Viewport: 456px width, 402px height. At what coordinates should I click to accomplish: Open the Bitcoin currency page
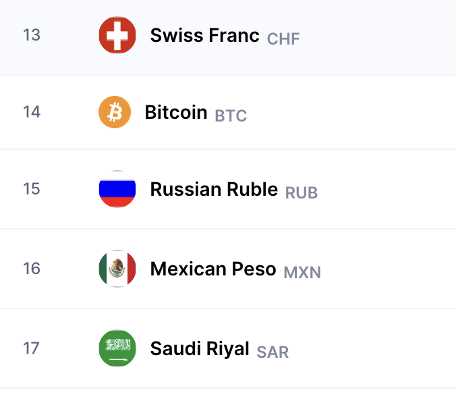[176, 112]
